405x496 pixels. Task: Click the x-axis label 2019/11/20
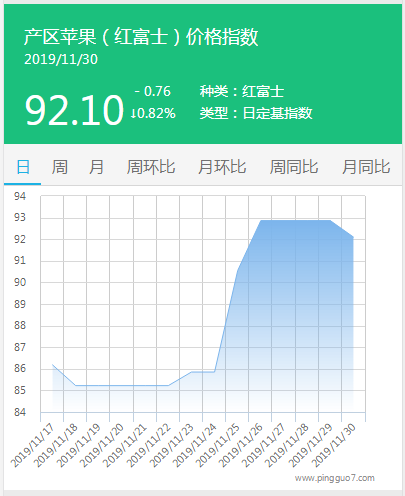(102, 446)
